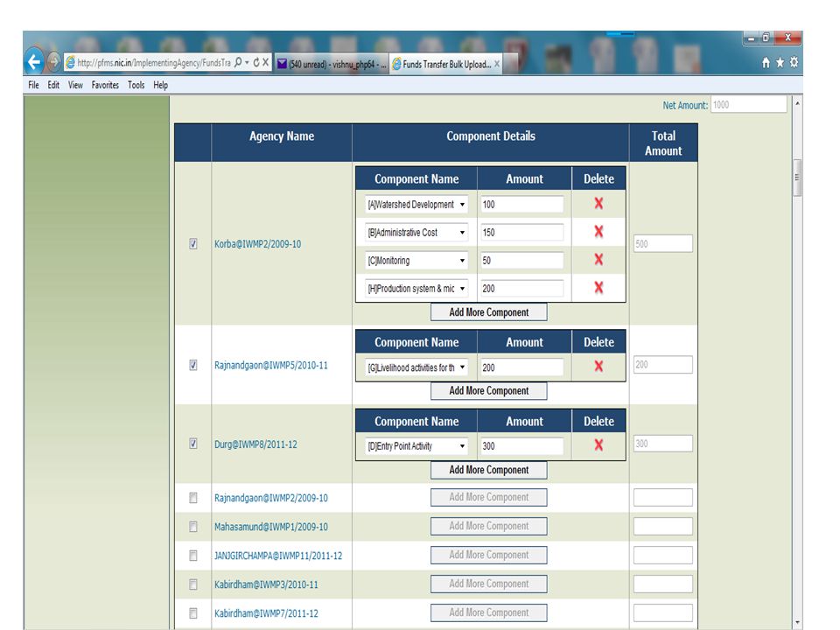Delete the Production system component row
The image size is (840, 630).
coord(598,288)
